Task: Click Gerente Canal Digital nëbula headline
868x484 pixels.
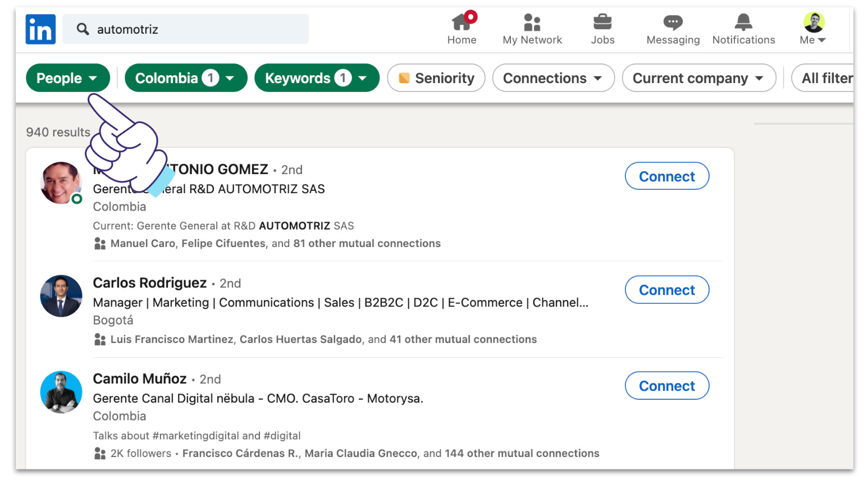Action: click(x=258, y=398)
